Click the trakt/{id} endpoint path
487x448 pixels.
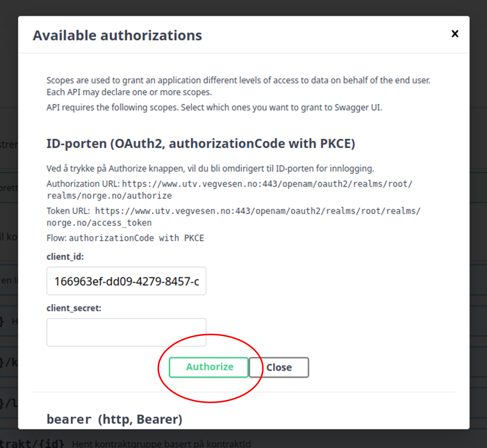(32, 444)
